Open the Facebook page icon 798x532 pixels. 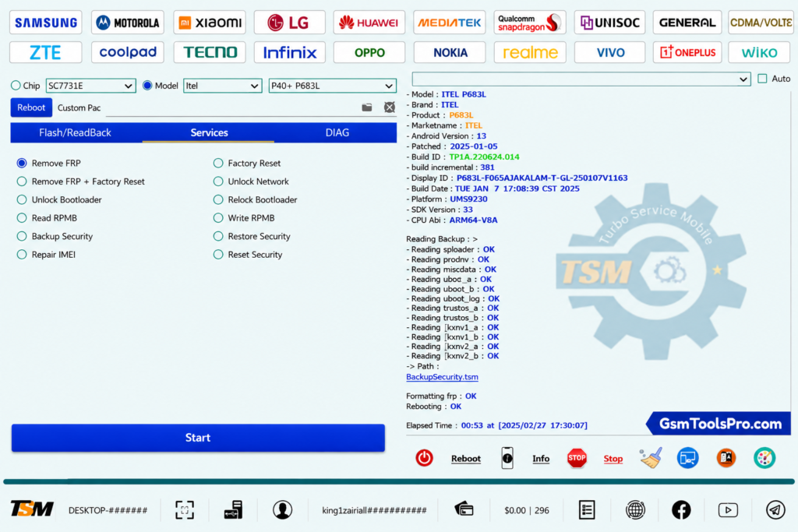681,509
